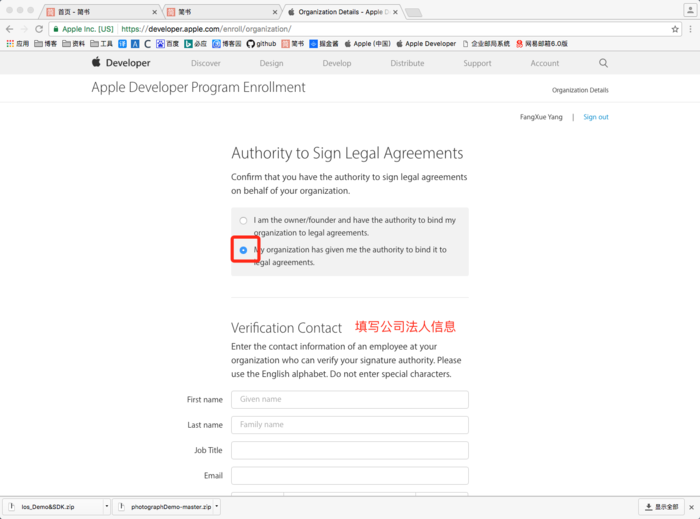Open the C bookmark icon
The width and height of the screenshot is (700, 519).
point(147,44)
